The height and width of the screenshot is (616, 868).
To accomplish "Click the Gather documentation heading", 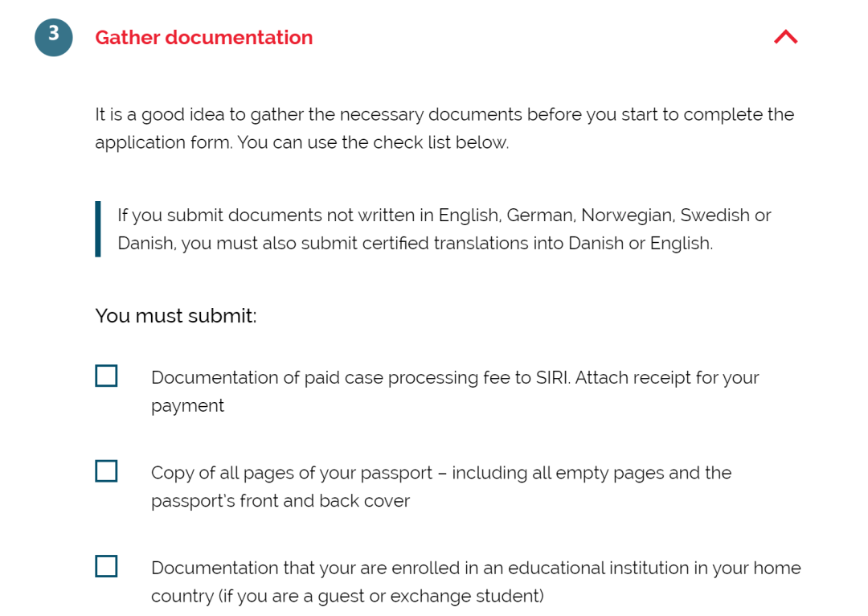I will click(203, 38).
